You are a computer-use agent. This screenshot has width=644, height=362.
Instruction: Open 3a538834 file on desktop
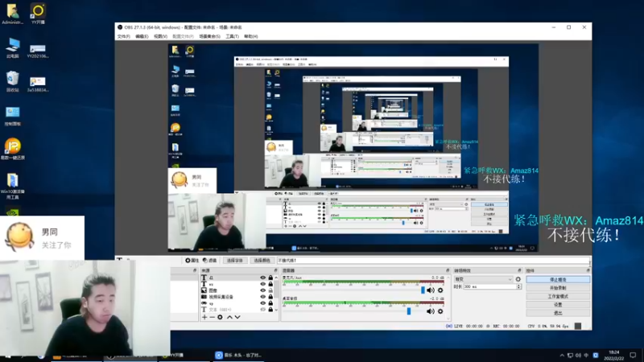38,84
